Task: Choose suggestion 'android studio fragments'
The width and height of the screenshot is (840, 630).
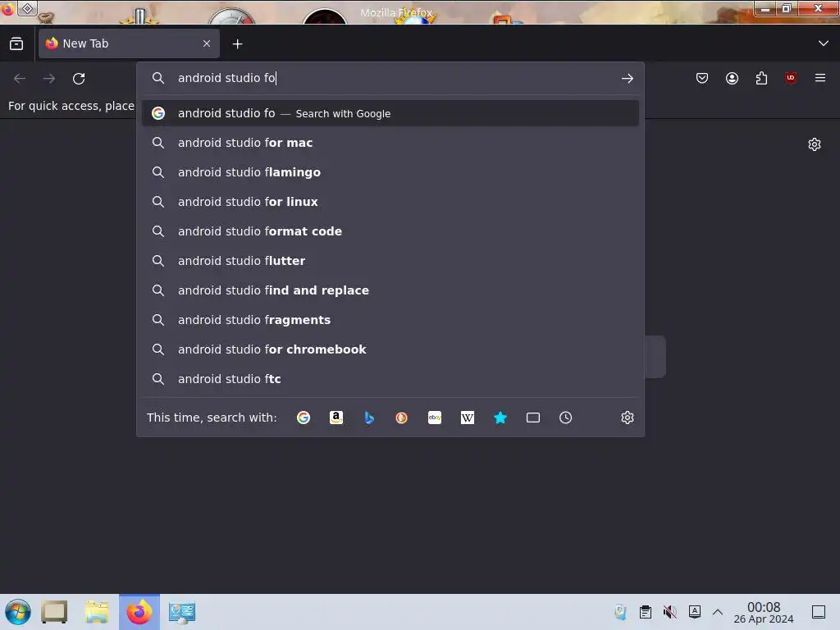Action: point(390,320)
